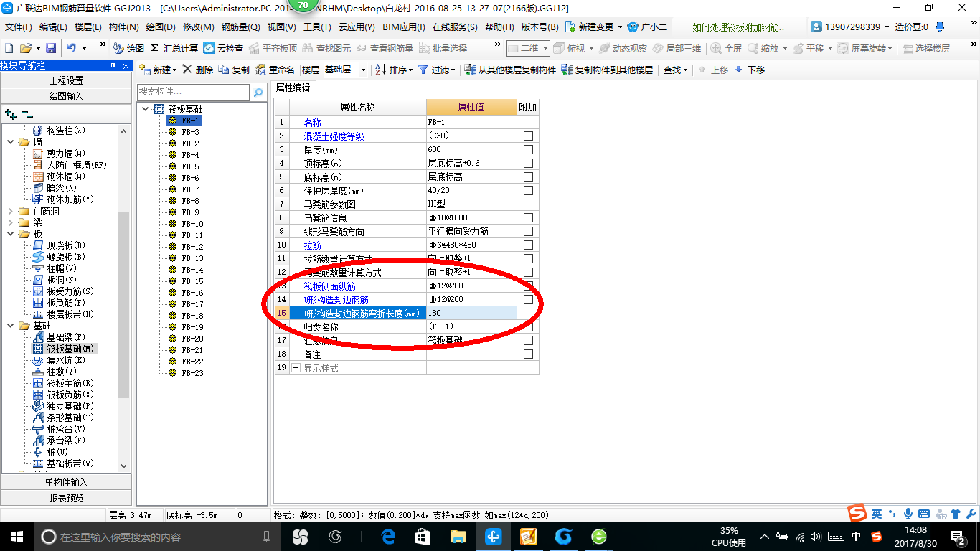Open the 工具(T) menu
The width and height of the screenshot is (980, 551).
click(x=317, y=27)
